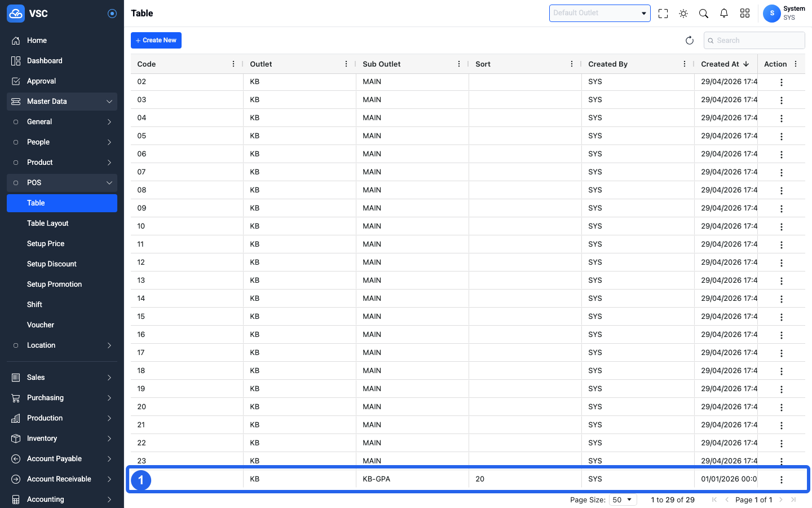Open Sub Outlet column menu
The height and width of the screenshot is (508, 812).
pyautogui.click(x=459, y=64)
